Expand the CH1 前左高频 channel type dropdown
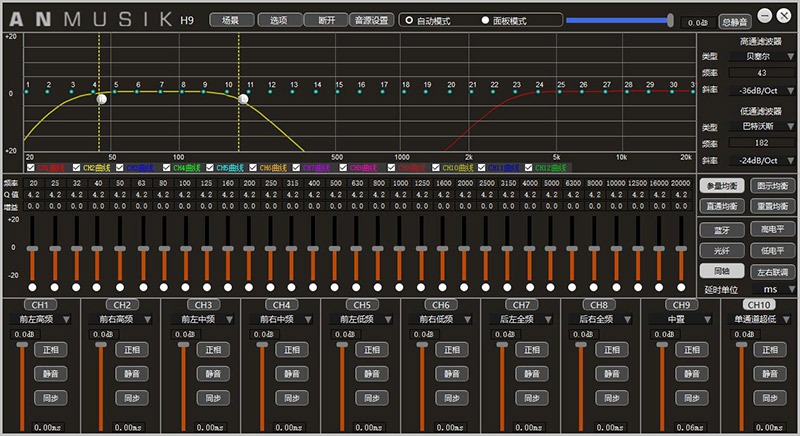 (x=40, y=319)
